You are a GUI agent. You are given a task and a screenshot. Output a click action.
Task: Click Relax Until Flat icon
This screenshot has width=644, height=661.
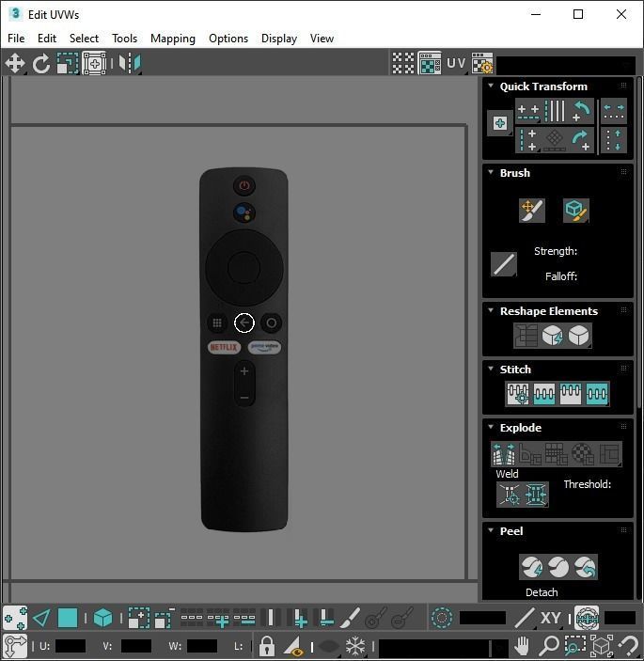(552, 336)
